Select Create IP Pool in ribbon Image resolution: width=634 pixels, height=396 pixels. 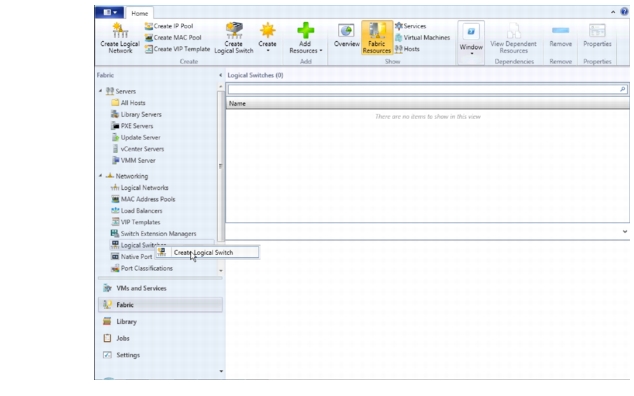coord(169,26)
